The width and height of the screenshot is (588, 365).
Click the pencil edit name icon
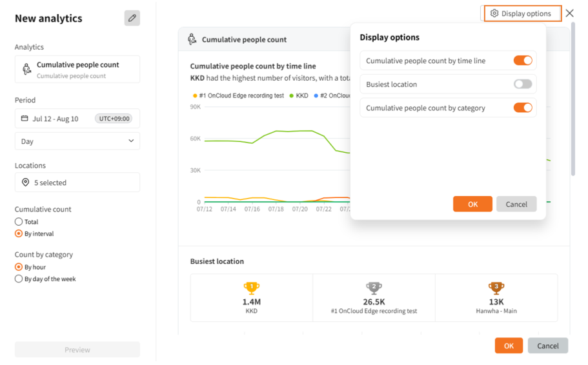[132, 18]
